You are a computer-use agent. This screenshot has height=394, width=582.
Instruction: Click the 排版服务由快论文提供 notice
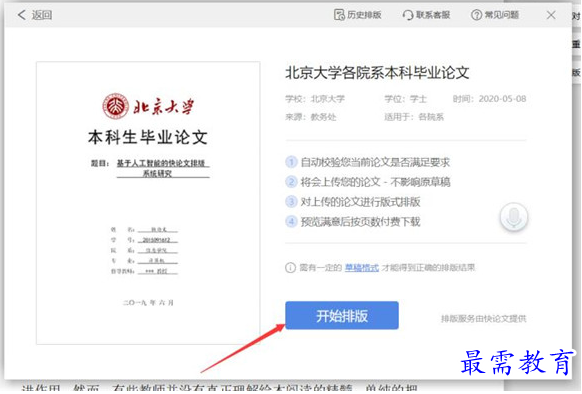484,319
